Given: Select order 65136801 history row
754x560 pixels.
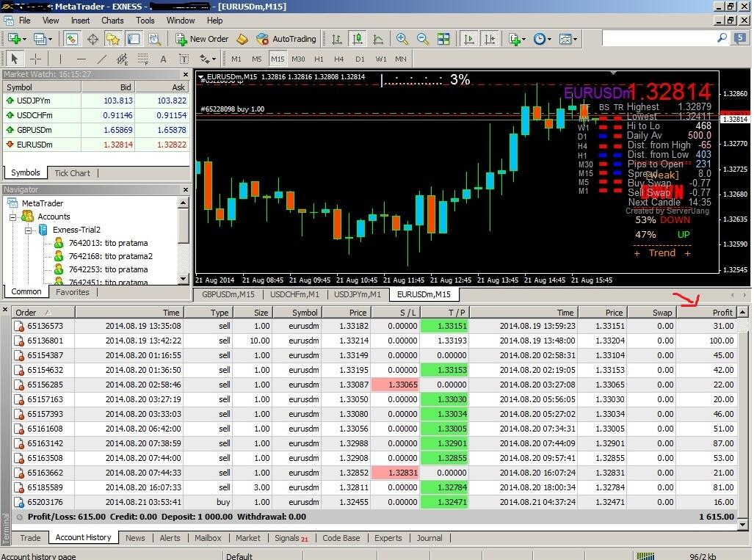Looking at the screenshot, I should click(x=374, y=341).
